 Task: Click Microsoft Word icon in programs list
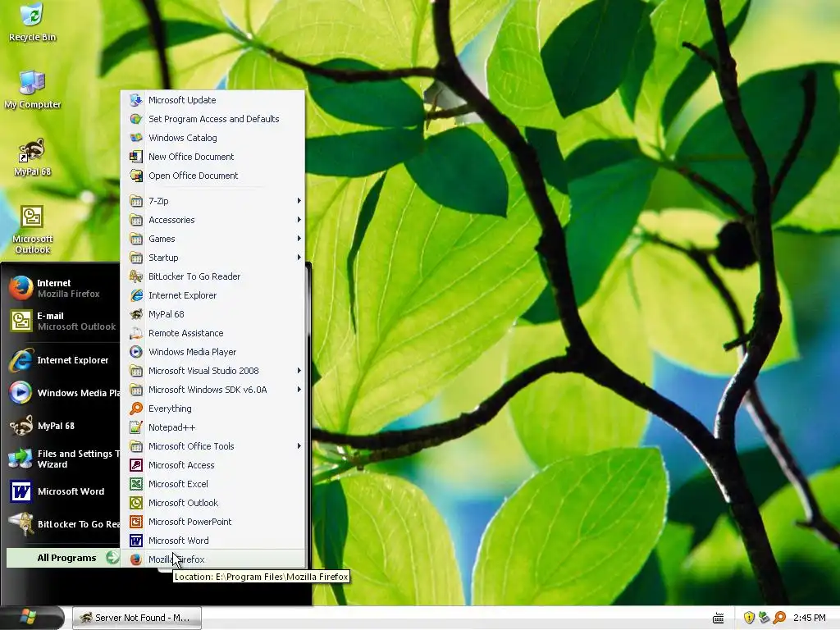pyautogui.click(x=136, y=541)
